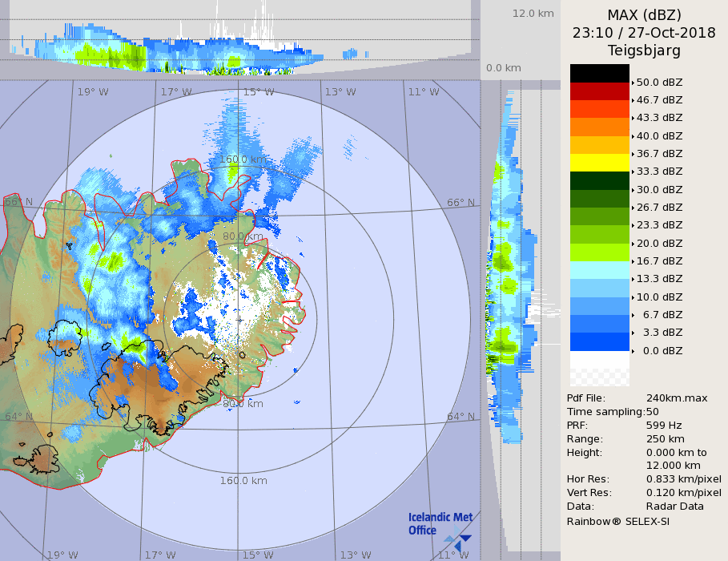This screenshot has height=561, width=728.
Task: Choose the orange 40.0 dBZ legend swatch
Action: coord(599,127)
